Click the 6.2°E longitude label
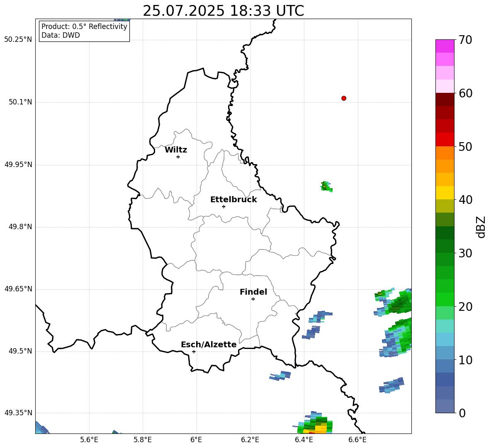 tap(250, 440)
